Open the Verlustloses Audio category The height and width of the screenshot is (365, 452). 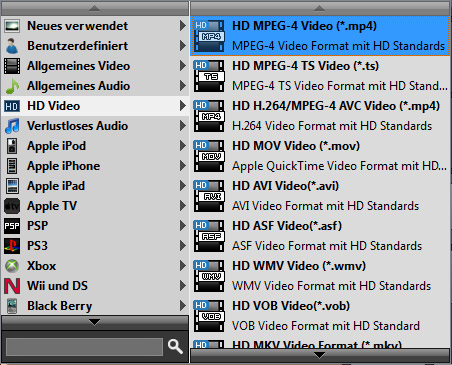[95, 126]
